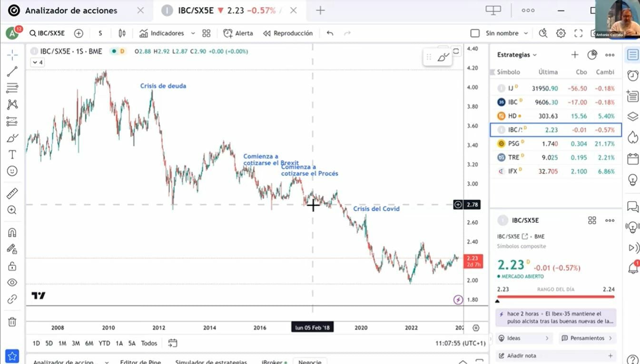Select the brush tool in left toolbar
The image size is (640, 364).
click(12, 138)
